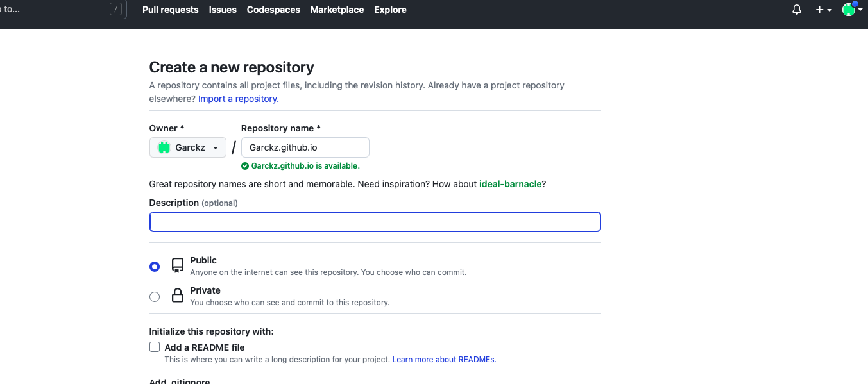The image size is (868, 384).
Task: Visit the Marketplace page
Action: click(x=337, y=10)
